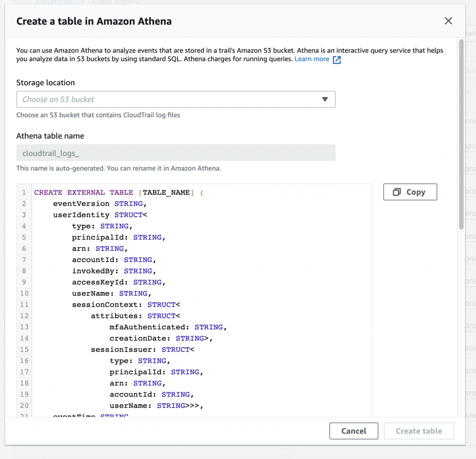This screenshot has height=459, width=476.
Task: Close the dialog using the X icon
Action: click(448, 20)
